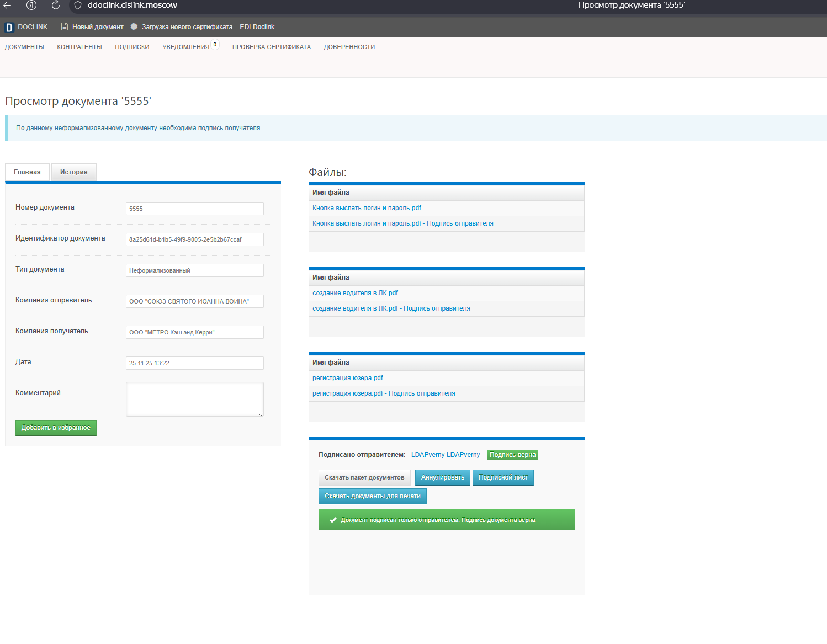The height and width of the screenshot is (644, 827).
Task: Click the Номер документа field with 5555
Action: pyautogui.click(x=195, y=209)
